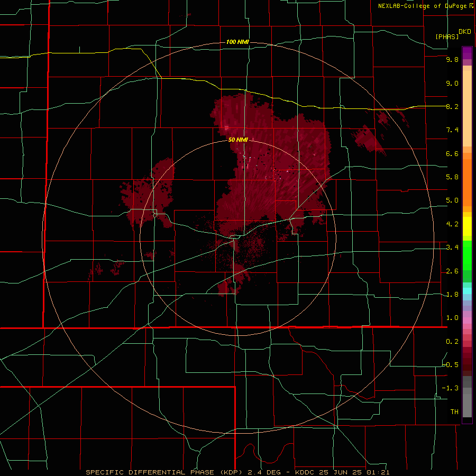Image resolution: width=476 pixels, height=476 pixels.
Task: Click the [PHAS] units label
Action: coord(447,36)
